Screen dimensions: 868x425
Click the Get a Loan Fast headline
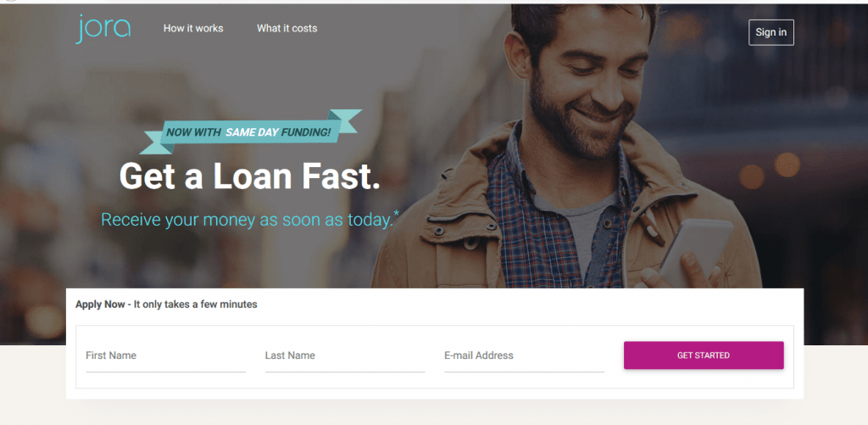(250, 176)
